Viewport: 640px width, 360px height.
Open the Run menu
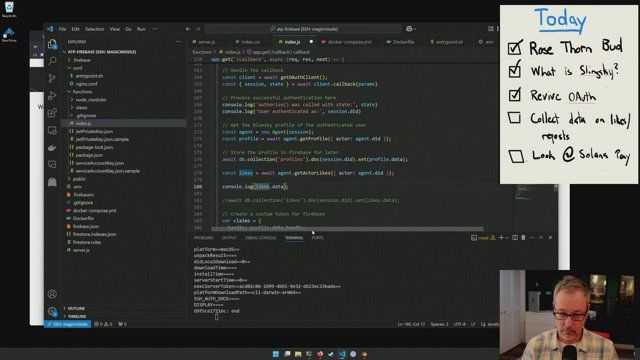point(141,29)
